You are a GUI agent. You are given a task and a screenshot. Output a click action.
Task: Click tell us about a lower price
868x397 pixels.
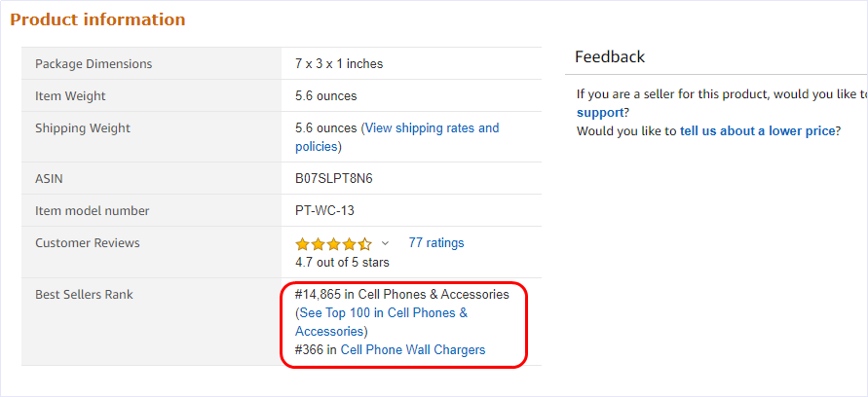[756, 130]
